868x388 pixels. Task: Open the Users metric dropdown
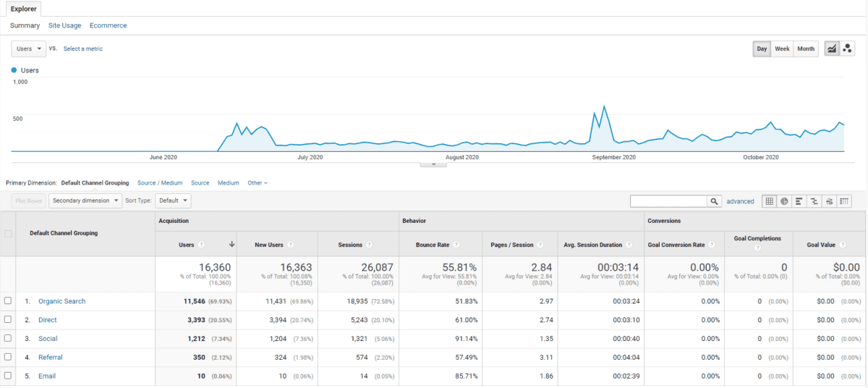(29, 48)
